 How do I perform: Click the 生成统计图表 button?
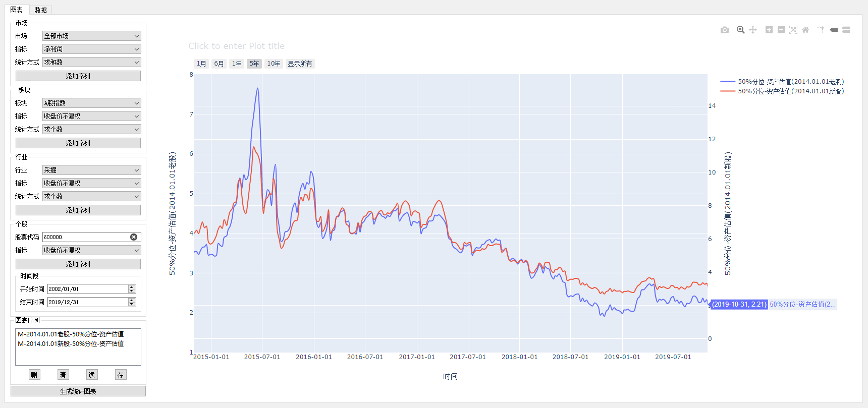pyautogui.click(x=78, y=391)
